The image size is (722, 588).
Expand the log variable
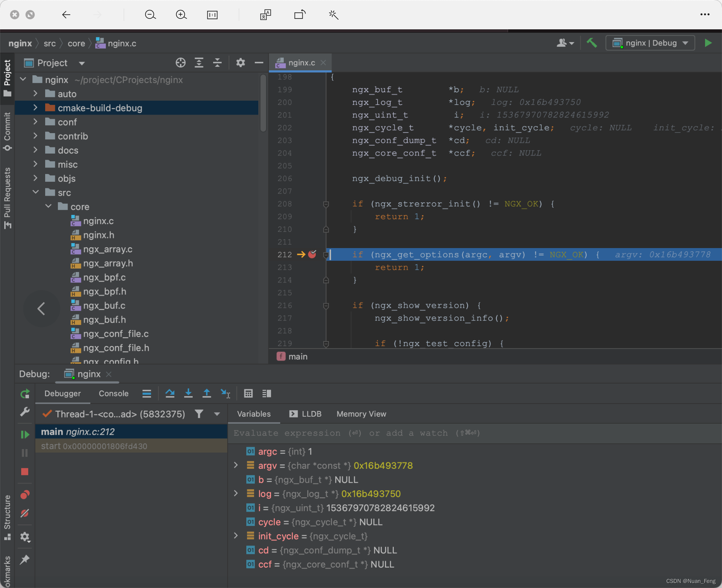click(236, 493)
